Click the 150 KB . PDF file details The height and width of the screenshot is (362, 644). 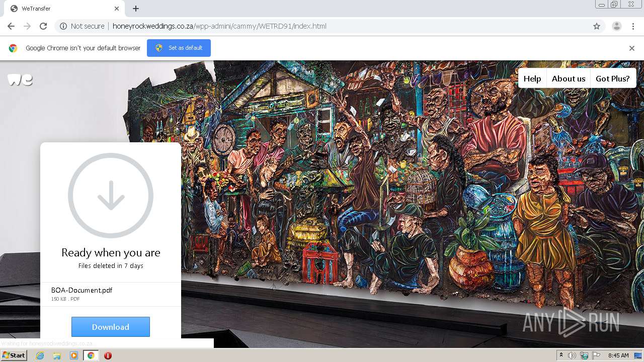click(x=65, y=299)
